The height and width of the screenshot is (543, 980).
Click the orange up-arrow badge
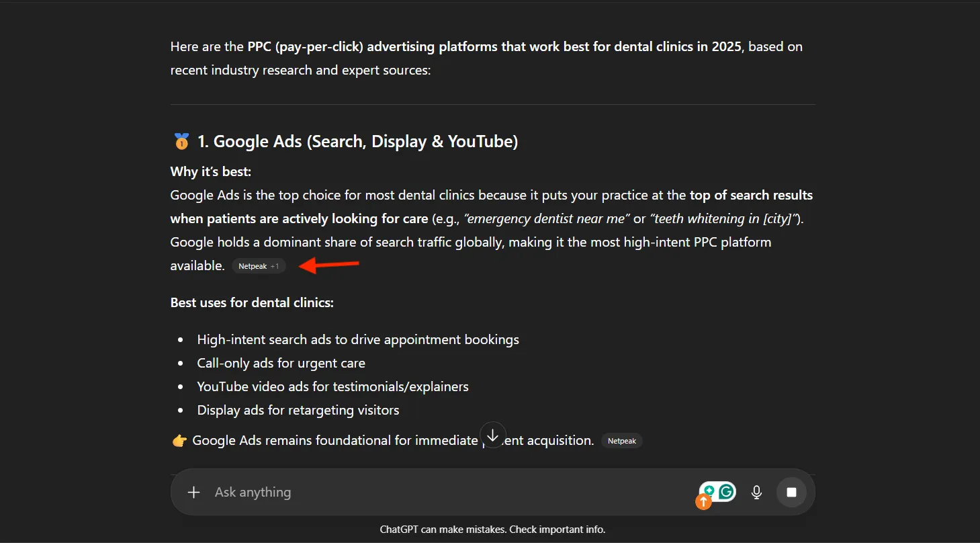tap(703, 501)
